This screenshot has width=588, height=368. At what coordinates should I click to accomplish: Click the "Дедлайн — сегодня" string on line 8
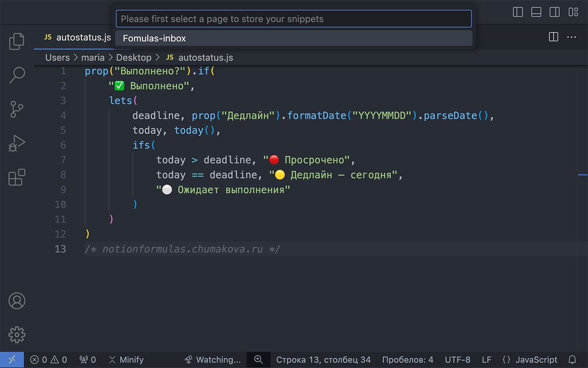[x=333, y=175]
